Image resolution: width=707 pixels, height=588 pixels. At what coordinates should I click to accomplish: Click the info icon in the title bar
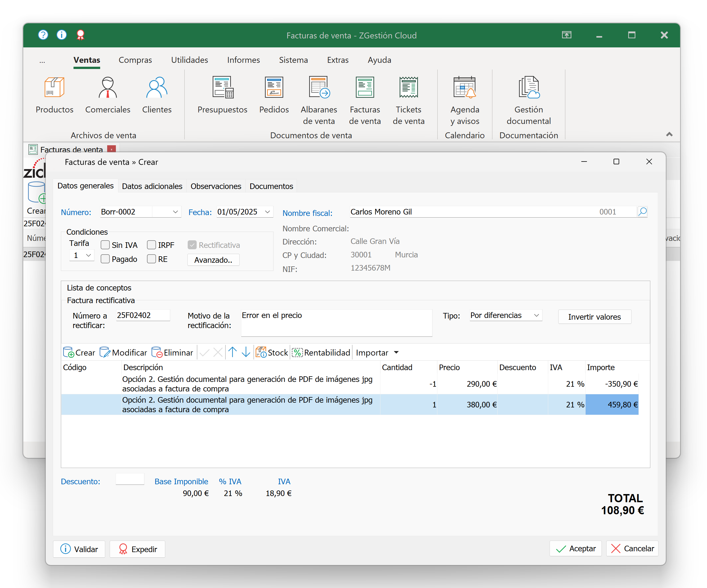(x=62, y=35)
